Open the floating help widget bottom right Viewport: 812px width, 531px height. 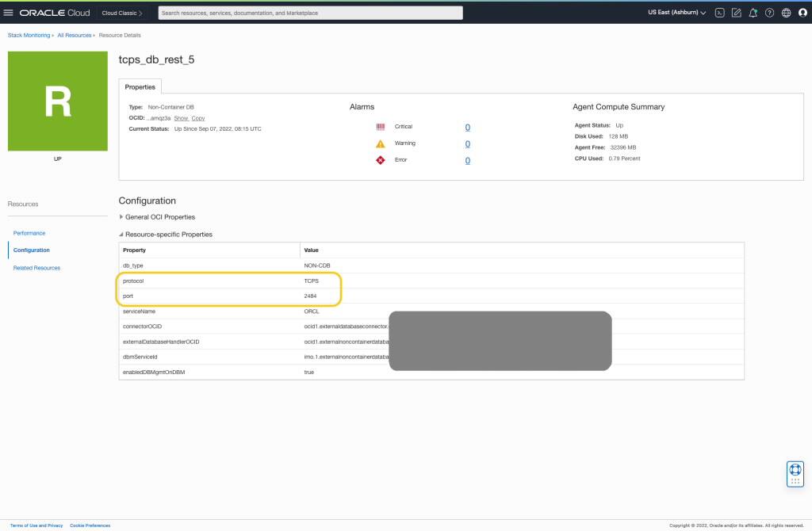(x=795, y=473)
